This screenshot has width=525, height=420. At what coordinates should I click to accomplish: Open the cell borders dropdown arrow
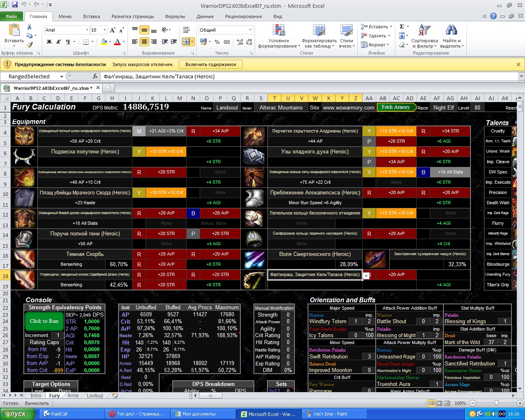tap(93, 42)
